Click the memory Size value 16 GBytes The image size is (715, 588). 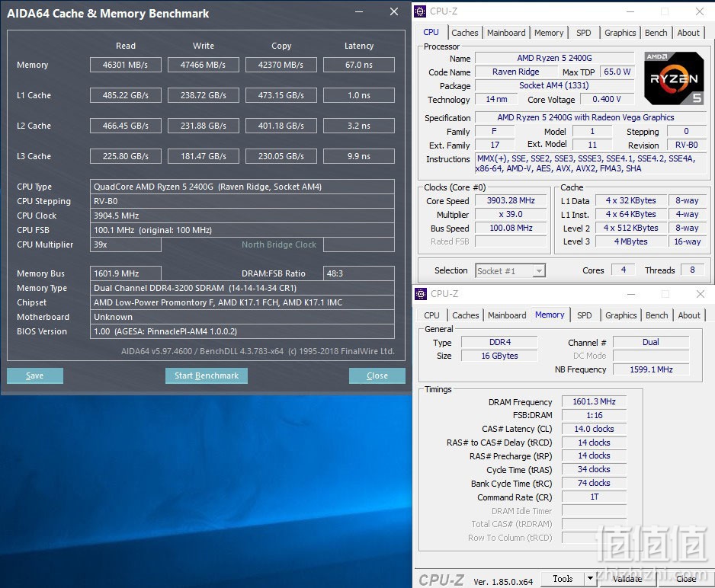499,356
